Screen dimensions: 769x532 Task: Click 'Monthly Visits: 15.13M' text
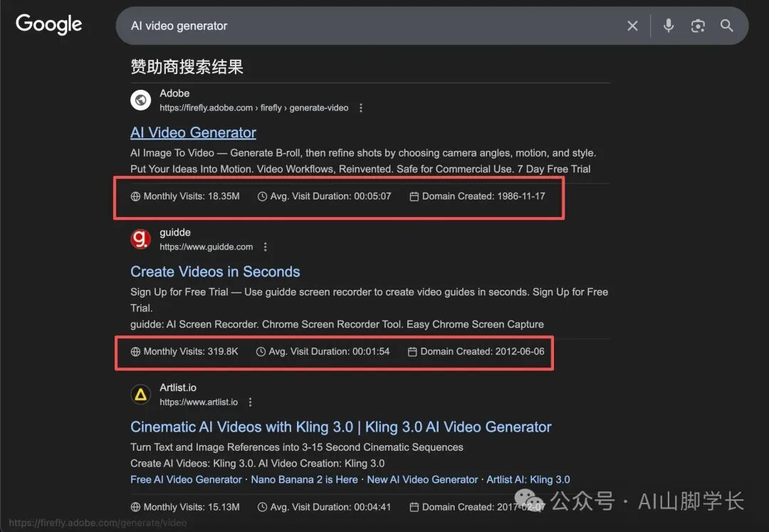pyautogui.click(x=192, y=507)
